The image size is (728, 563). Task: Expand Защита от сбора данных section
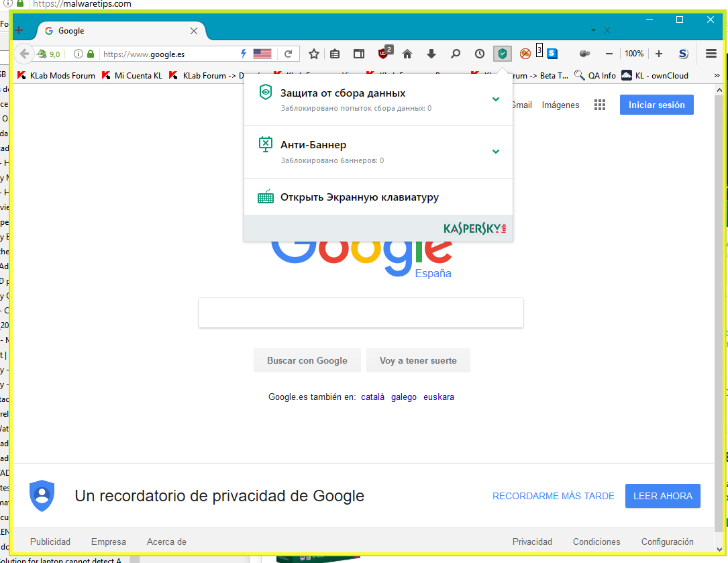(x=496, y=99)
